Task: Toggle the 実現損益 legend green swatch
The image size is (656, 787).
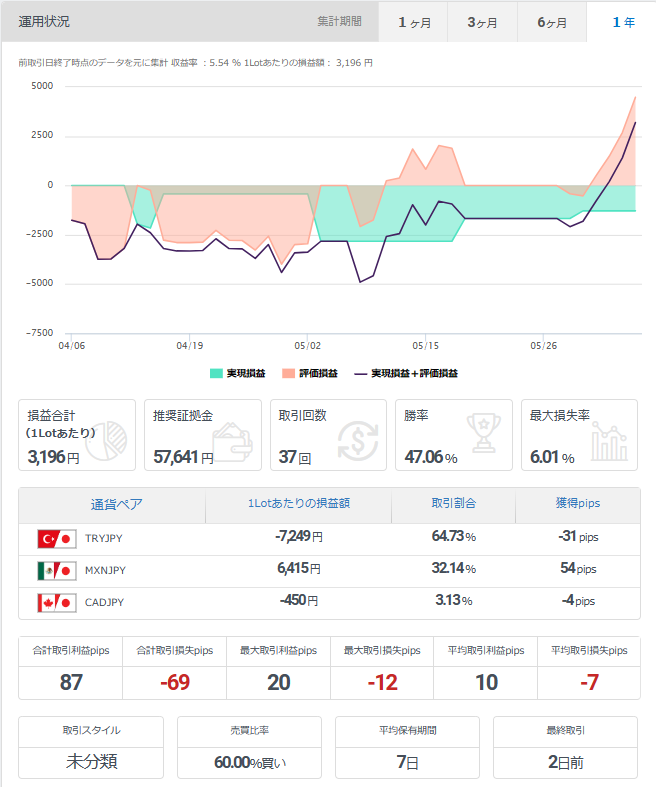Action: [x=216, y=373]
